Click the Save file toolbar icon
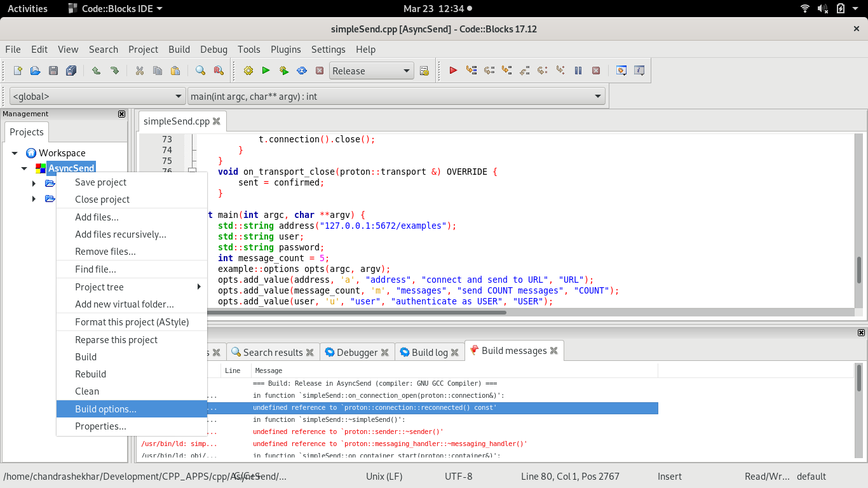This screenshot has width=868, height=488. 53,71
